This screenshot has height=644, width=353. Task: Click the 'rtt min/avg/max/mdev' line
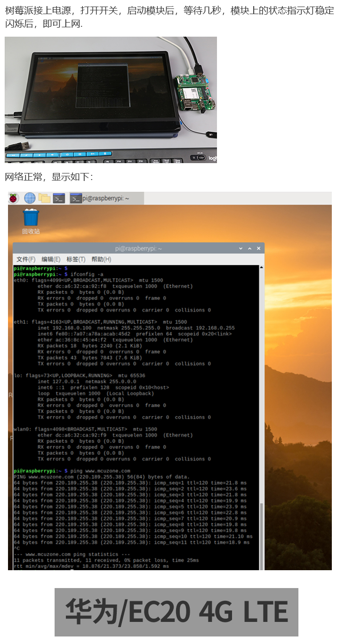[x=91, y=566]
